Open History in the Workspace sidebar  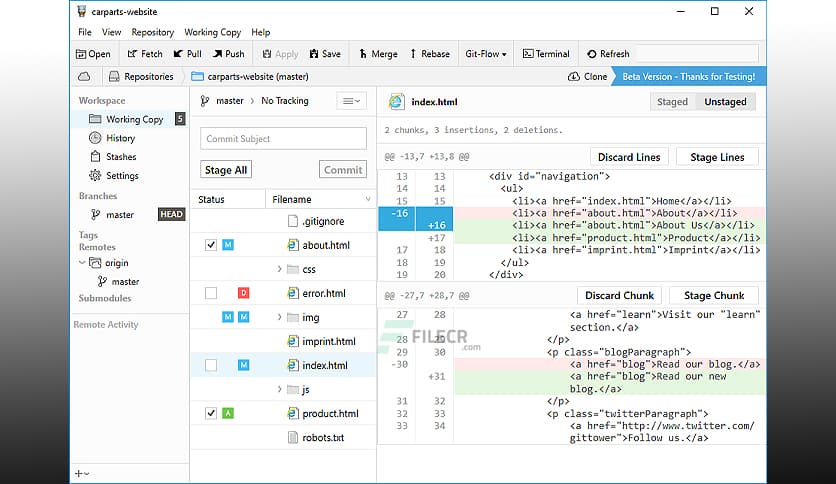[x=120, y=138]
